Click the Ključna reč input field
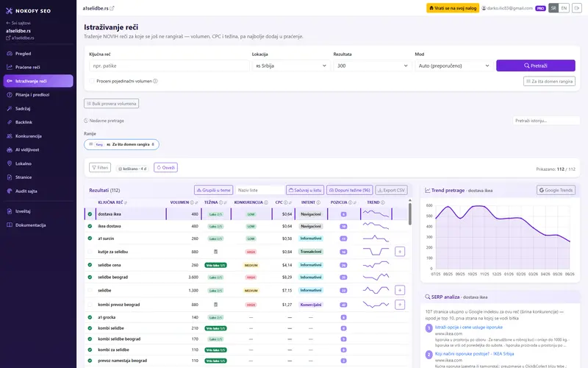 pyautogui.click(x=169, y=66)
